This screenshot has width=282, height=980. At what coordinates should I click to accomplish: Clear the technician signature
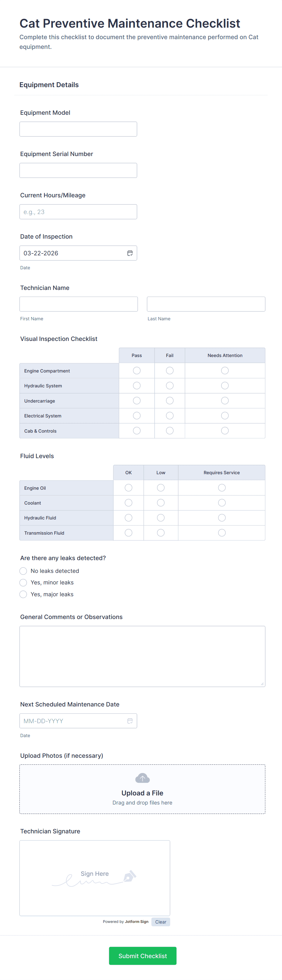(160, 922)
